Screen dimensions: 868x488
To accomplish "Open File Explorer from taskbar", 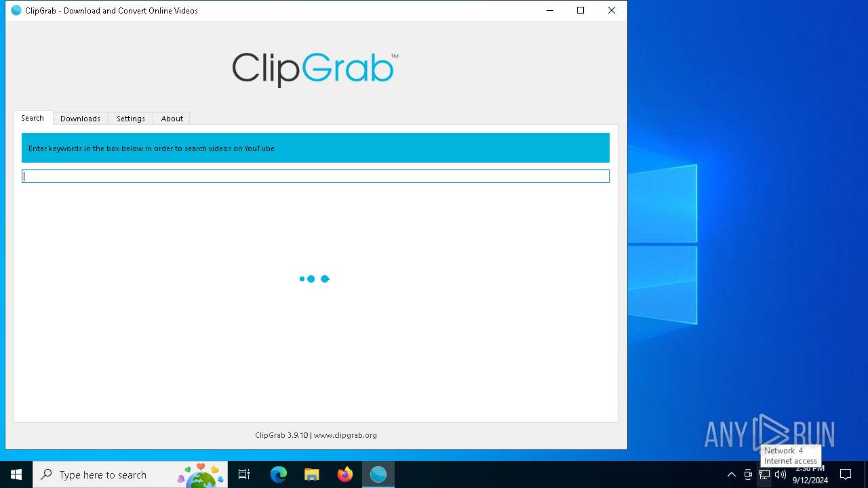I will 311,474.
